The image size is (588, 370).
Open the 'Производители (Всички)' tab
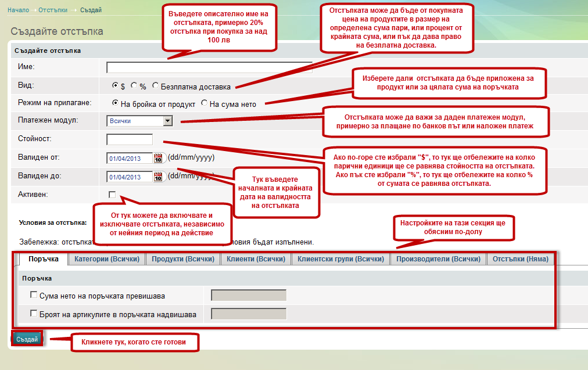[438, 259]
